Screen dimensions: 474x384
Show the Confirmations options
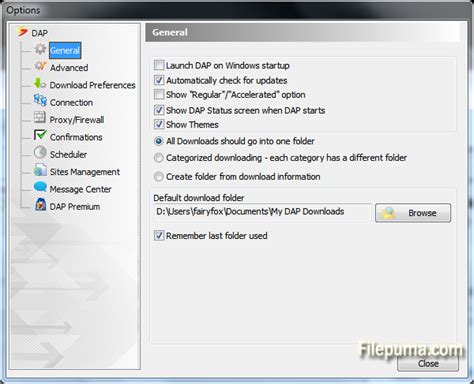(x=76, y=137)
